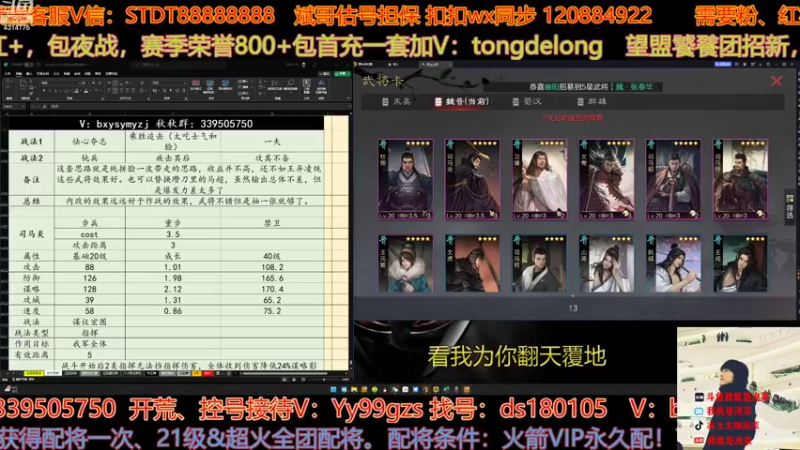Screen dimensions: 800x450
Task: Switch to the 蜀汉 faction tab
Action: 527,102
